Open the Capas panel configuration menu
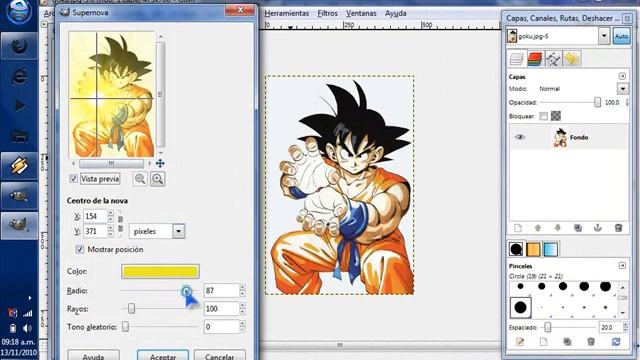 [622, 76]
